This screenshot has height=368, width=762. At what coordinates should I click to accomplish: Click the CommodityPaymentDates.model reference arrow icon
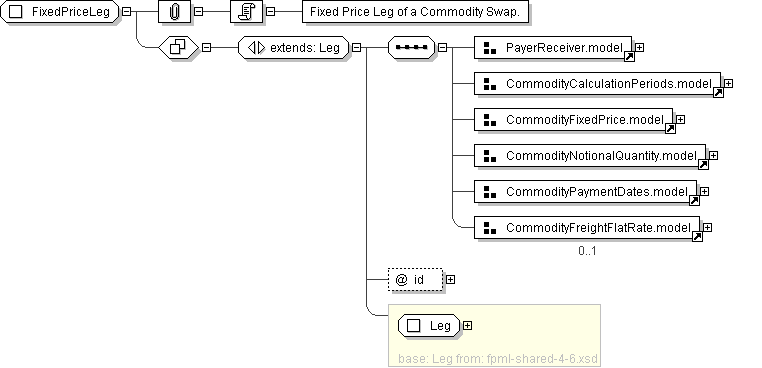click(x=694, y=200)
